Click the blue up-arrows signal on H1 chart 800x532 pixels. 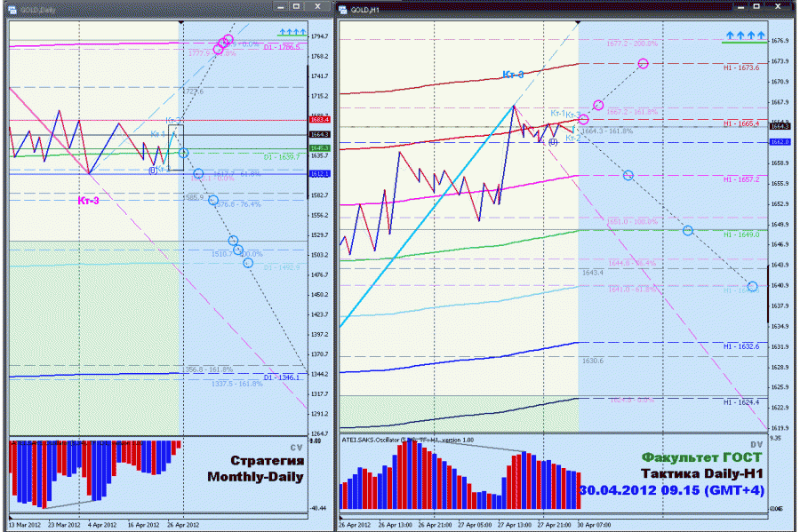pos(746,36)
